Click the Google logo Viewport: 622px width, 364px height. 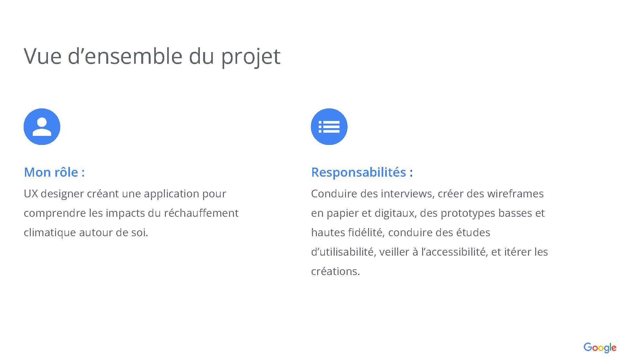pyautogui.click(x=600, y=348)
